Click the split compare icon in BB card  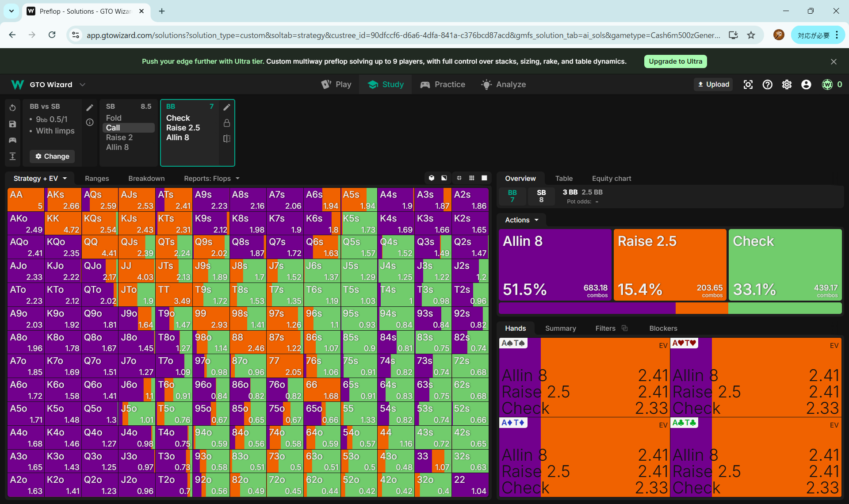(x=227, y=138)
